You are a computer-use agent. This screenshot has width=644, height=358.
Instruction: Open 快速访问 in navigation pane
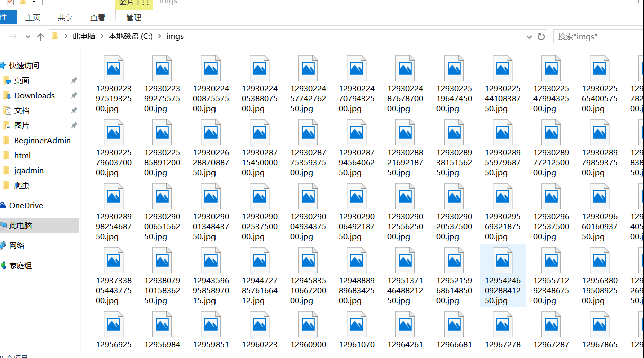[24, 65]
